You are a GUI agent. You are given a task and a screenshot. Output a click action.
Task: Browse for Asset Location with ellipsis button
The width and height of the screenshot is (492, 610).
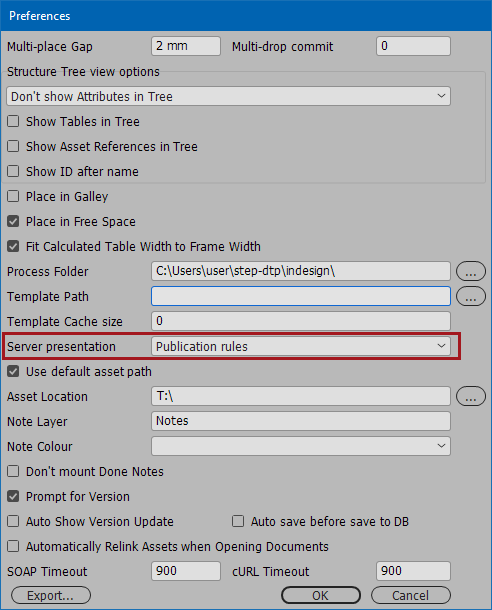471,396
